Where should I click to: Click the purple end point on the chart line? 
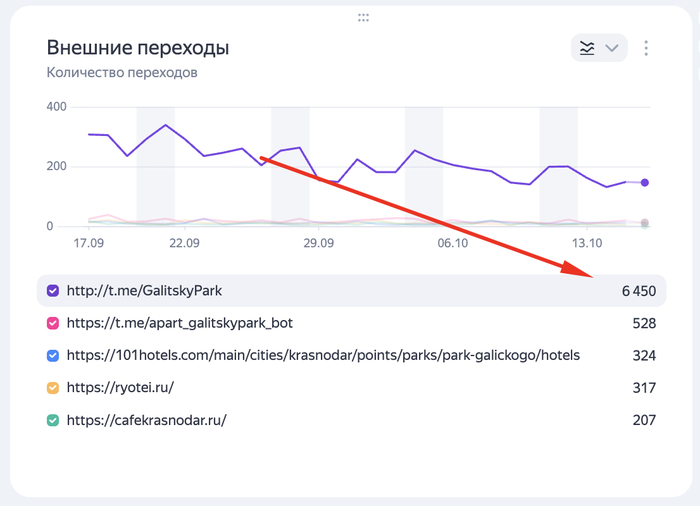click(x=645, y=183)
